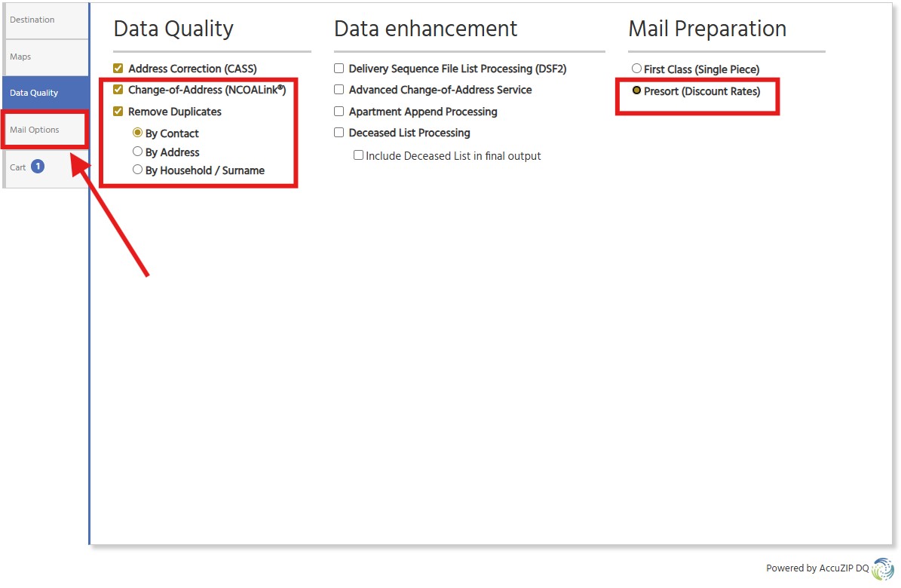Click the Cart item count badge
Viewport: 901px width, 588px height.
(38, 167)
